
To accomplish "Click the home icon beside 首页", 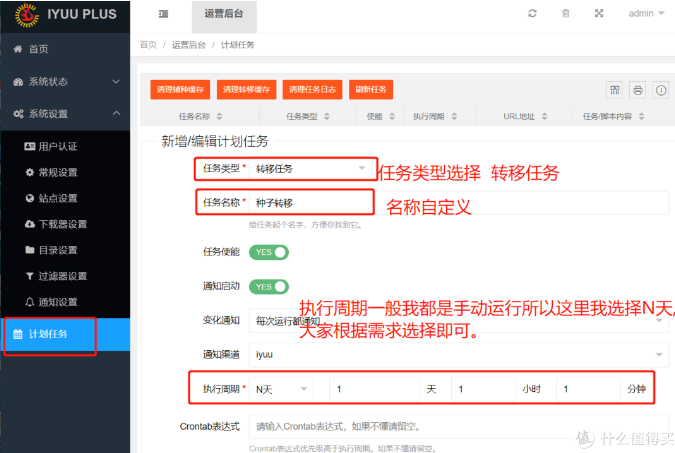I will [x=18, y=49].
